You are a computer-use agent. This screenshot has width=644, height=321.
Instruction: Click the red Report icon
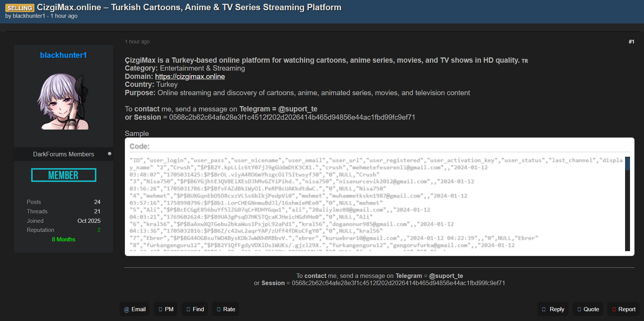coord(614,309)
